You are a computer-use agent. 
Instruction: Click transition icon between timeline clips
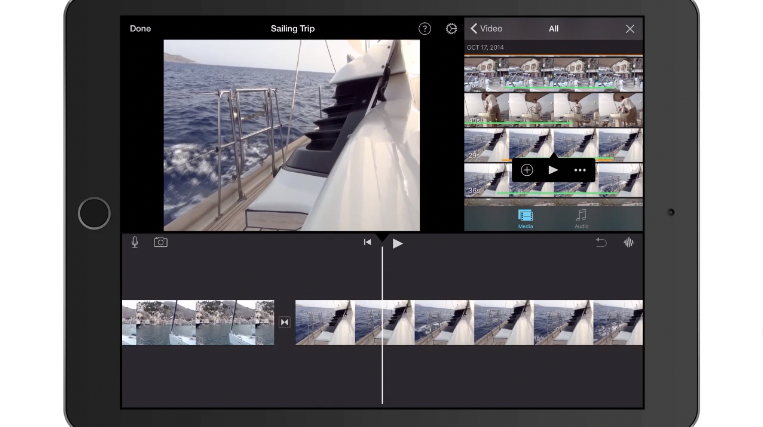[285, 322]
